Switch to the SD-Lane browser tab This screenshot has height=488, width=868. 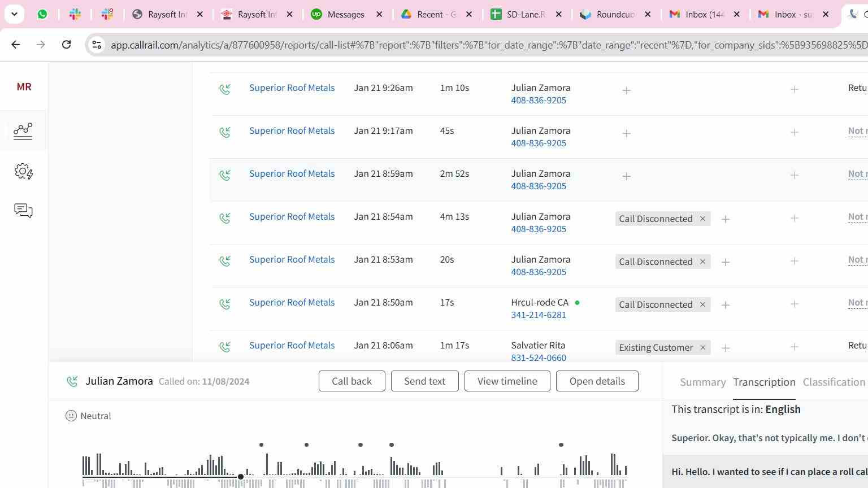pyautogui.click(x=526, y=14)
